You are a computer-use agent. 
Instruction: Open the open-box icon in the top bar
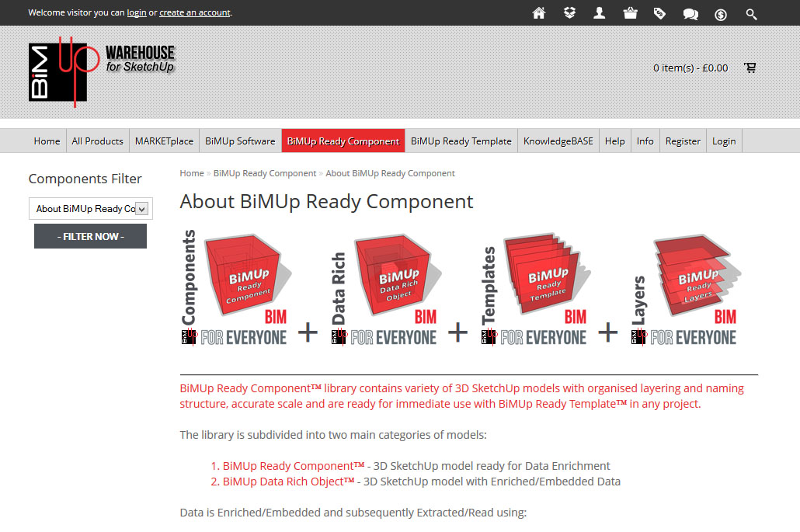(x=569, y=13)
